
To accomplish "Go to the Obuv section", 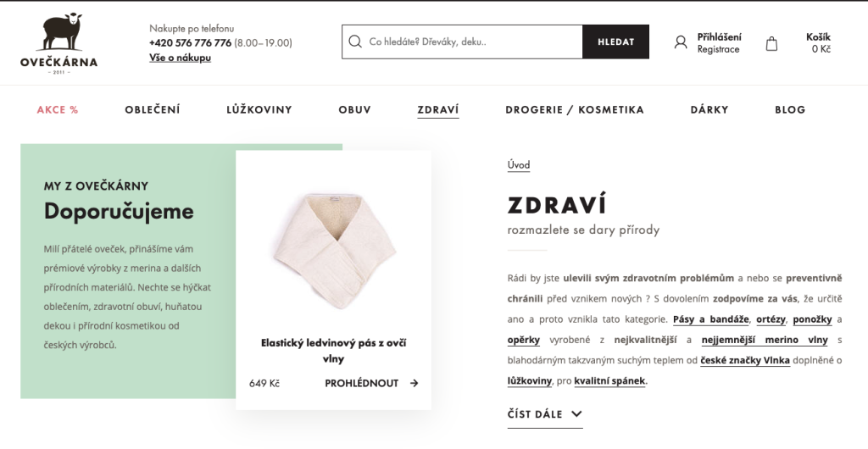I will point(354,109).
